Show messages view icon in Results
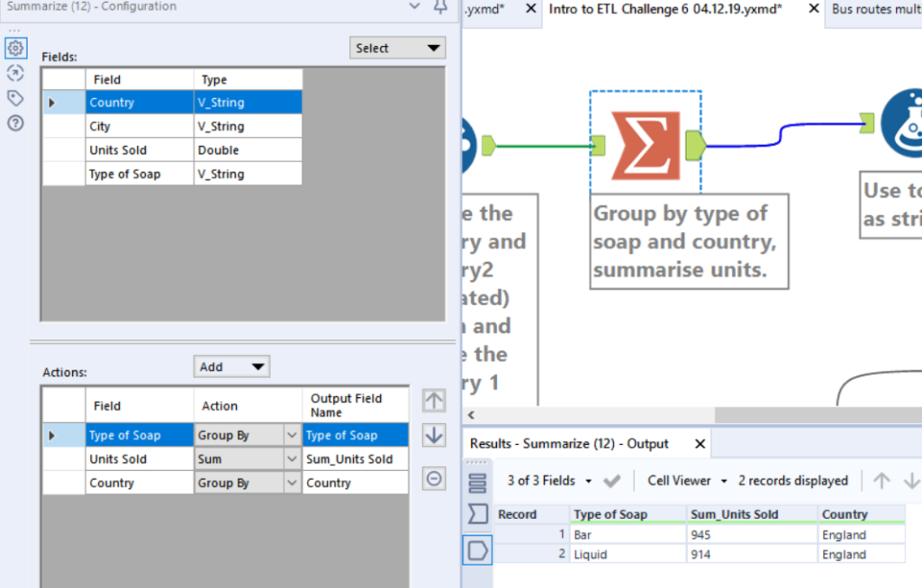The width and height of the screenshot is (922, 588). [x=477, y=484]
